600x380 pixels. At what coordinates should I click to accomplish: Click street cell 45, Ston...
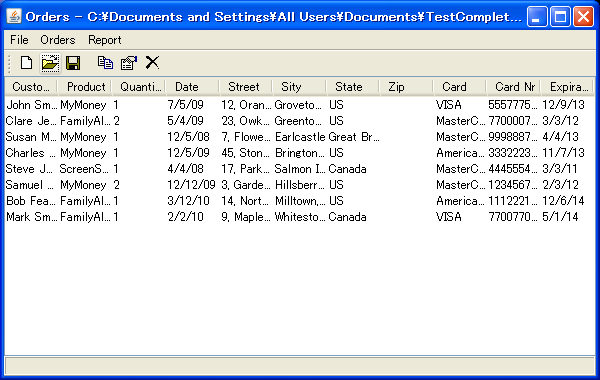(x=246, y=153)
